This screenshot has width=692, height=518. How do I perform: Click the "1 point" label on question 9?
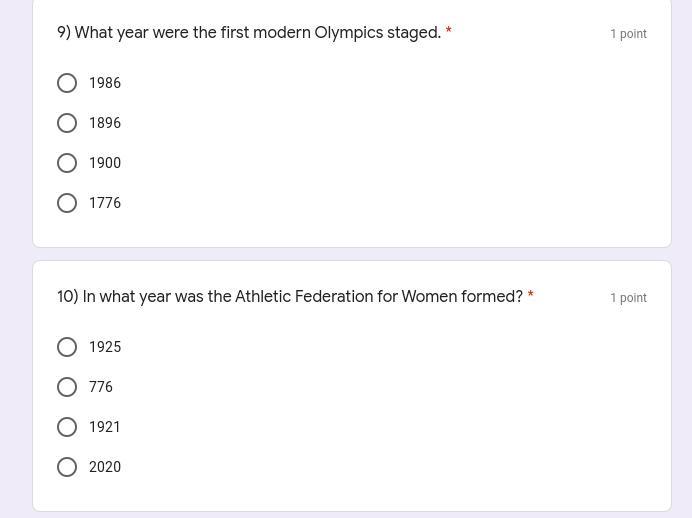628,34
